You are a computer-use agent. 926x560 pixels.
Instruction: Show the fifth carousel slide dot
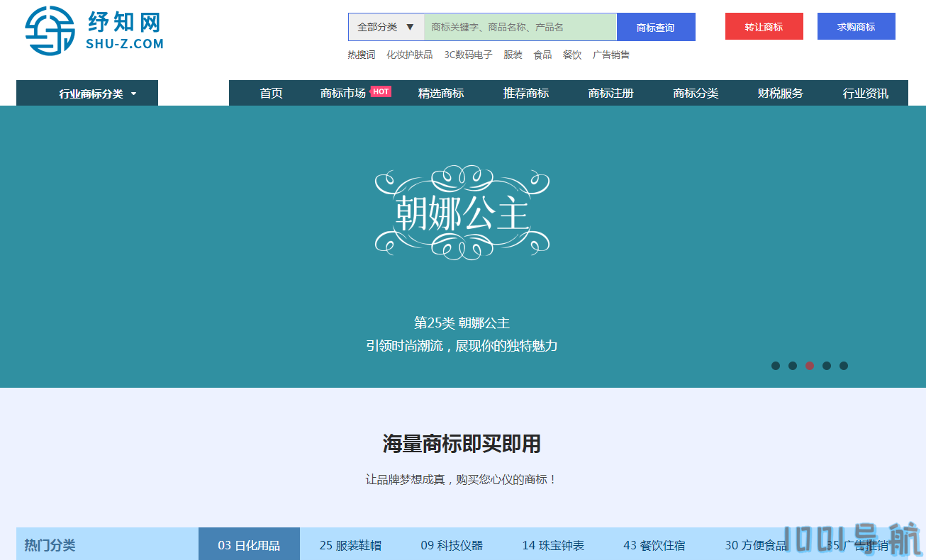point(844,366)
